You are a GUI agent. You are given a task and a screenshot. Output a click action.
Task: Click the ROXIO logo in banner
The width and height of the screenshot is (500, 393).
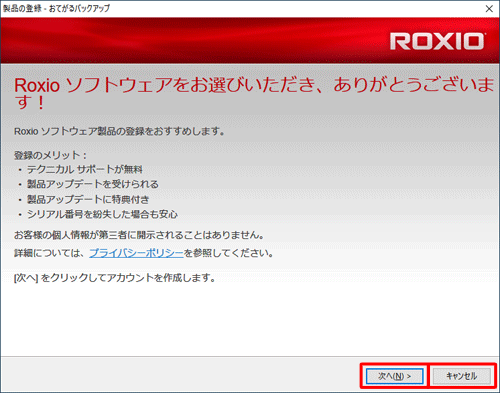(437, 41)
